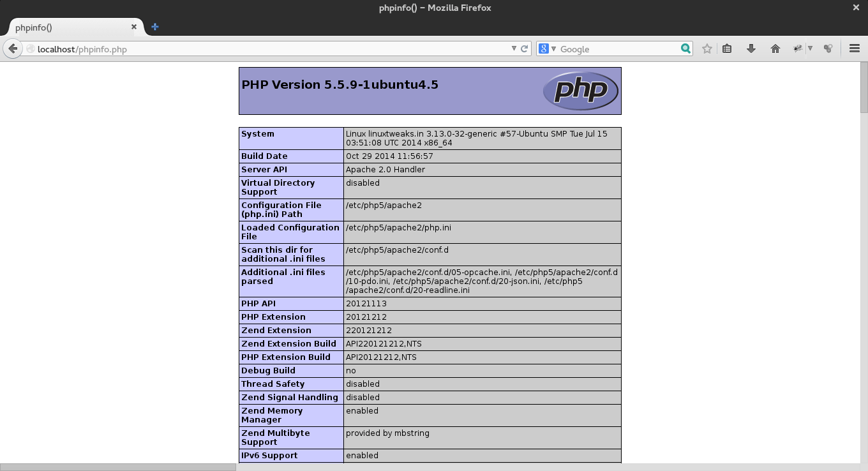This screenshot has width=868, height=471.
Task: Click the System row label
Action: [258, 134]
